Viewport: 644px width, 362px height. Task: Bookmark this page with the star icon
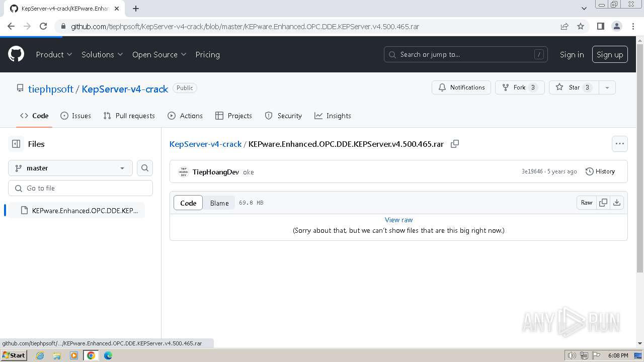click(x=581, y=26)
